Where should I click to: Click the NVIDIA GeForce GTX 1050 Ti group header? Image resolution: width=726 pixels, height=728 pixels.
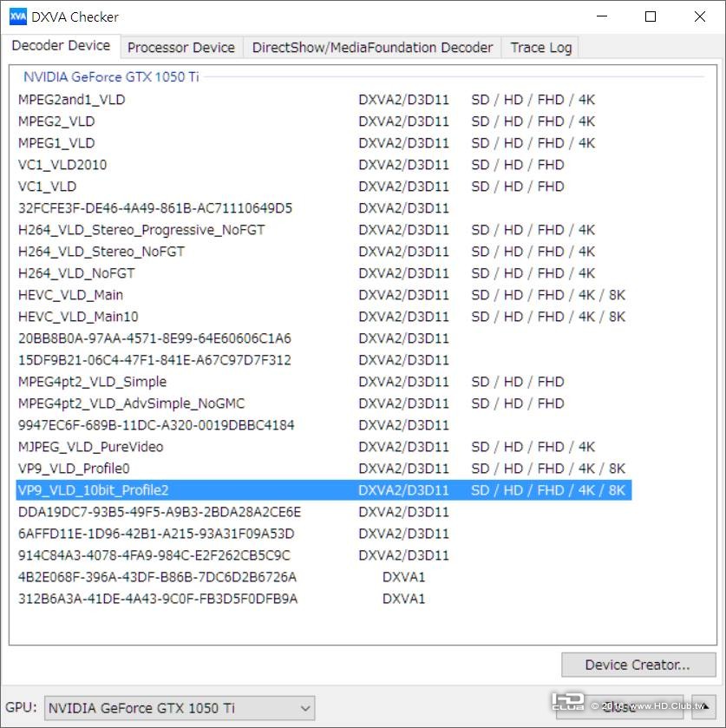[x=111, y=77]
